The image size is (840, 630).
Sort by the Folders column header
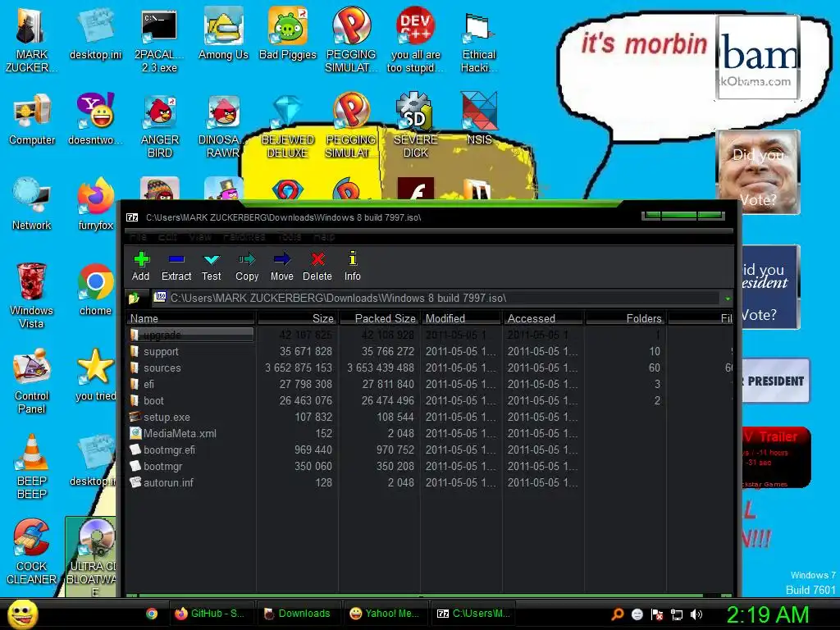[625, 318]
